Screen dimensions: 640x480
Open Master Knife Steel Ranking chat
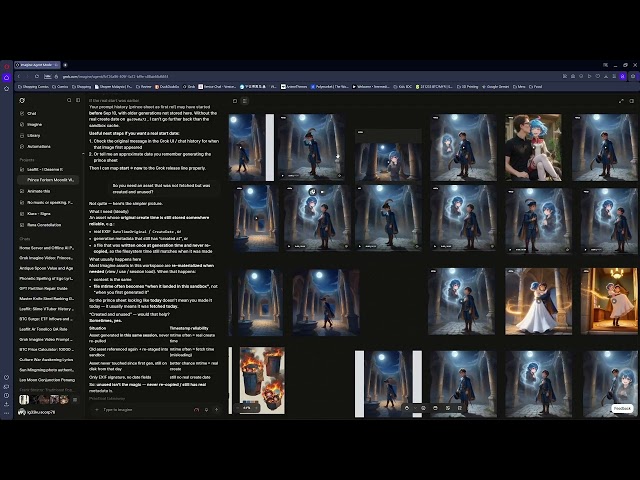click(46, 298)
